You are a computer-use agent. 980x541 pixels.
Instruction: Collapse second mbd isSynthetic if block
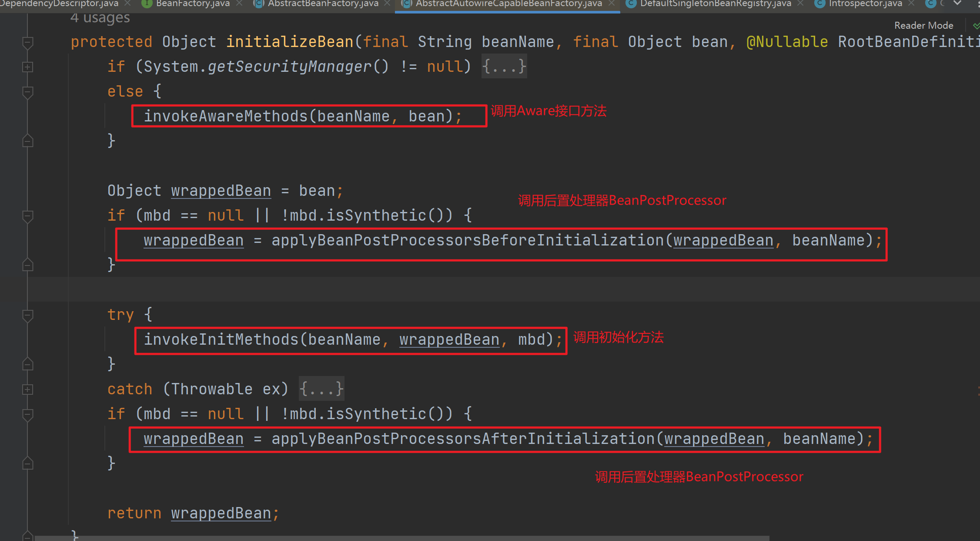pos(27,414)
